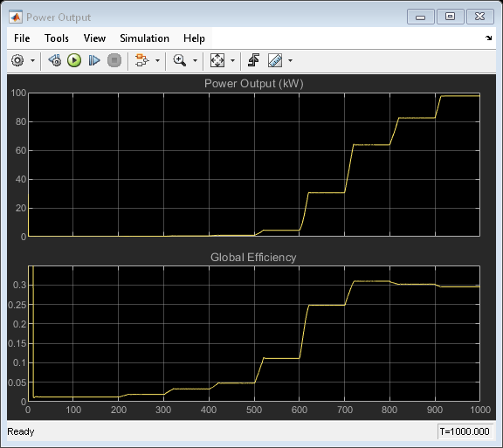
Task: Open the File menu
Action: coord(22,38)
